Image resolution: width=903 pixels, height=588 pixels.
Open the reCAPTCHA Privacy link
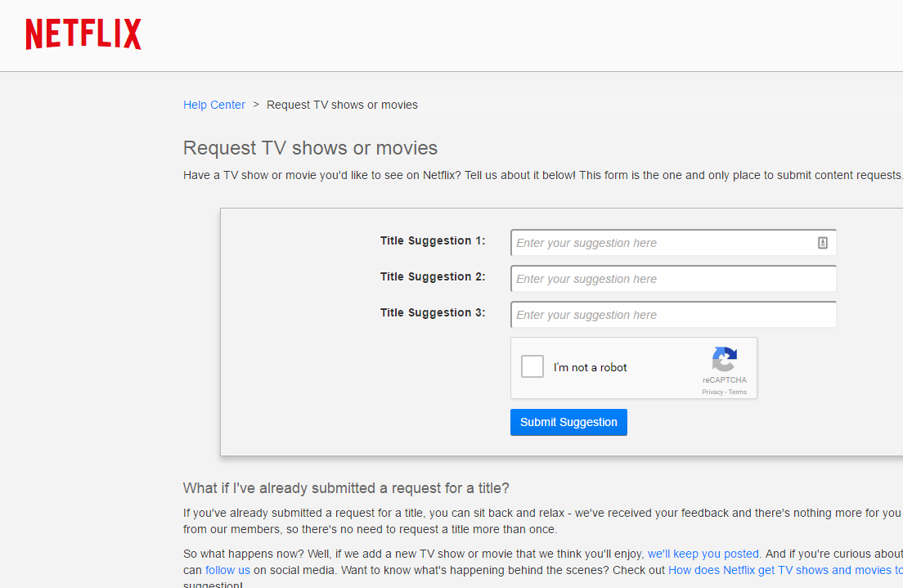(x=712, y=393)
